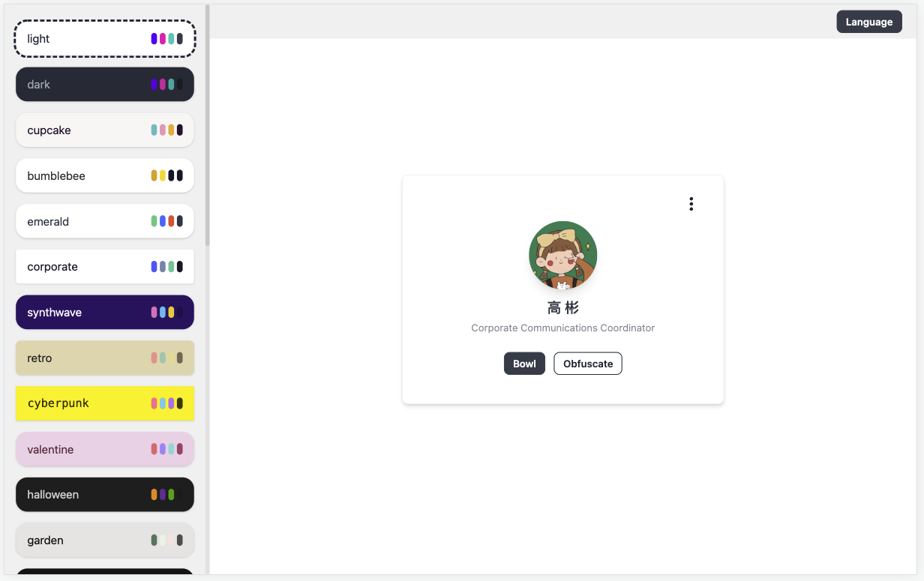This screenshot has width=924, height=581.
Task: Click the Bowl button
Action: [524, 364]
